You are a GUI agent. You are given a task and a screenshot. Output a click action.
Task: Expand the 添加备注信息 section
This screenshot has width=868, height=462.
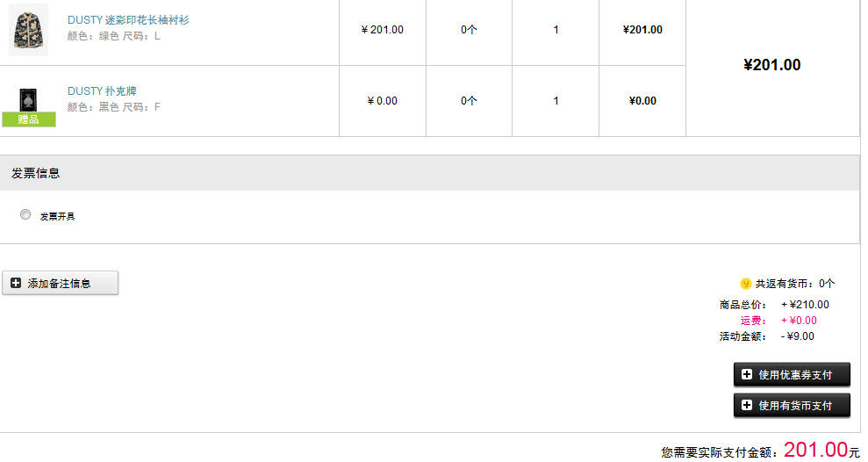[x=61, y=283]
